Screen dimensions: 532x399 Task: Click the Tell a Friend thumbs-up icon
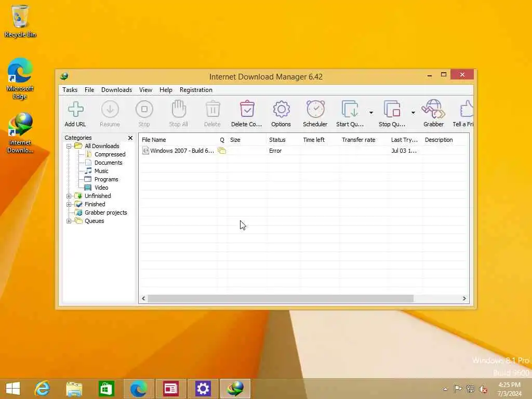point(467,109)
